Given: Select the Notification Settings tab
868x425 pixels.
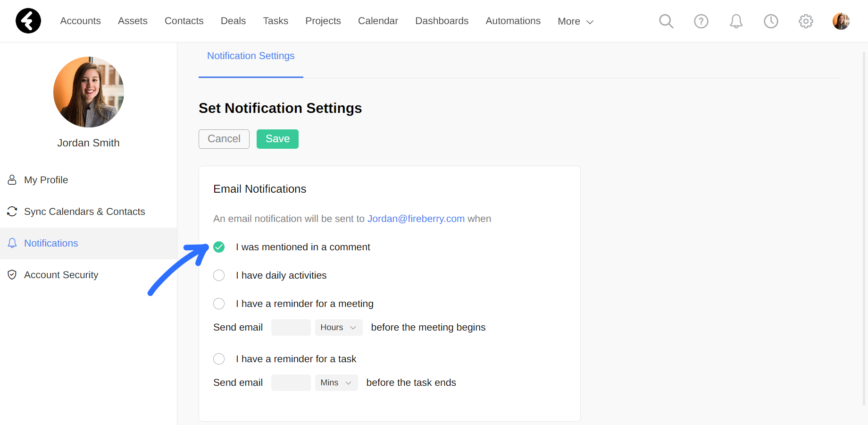Looking at the screenshot, I should (x=251, y=56).
